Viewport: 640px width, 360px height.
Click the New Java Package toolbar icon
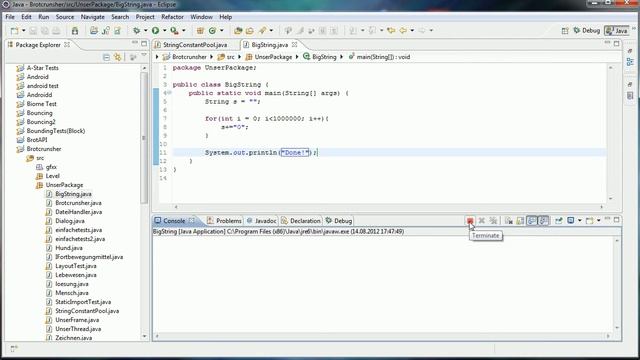(200, 31)
